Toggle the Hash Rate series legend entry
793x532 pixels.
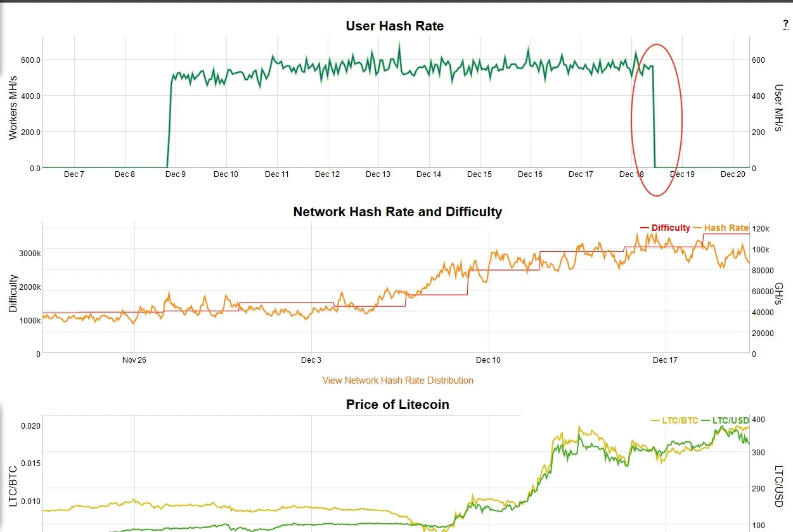pyautogui.click(x=721, y=228)
